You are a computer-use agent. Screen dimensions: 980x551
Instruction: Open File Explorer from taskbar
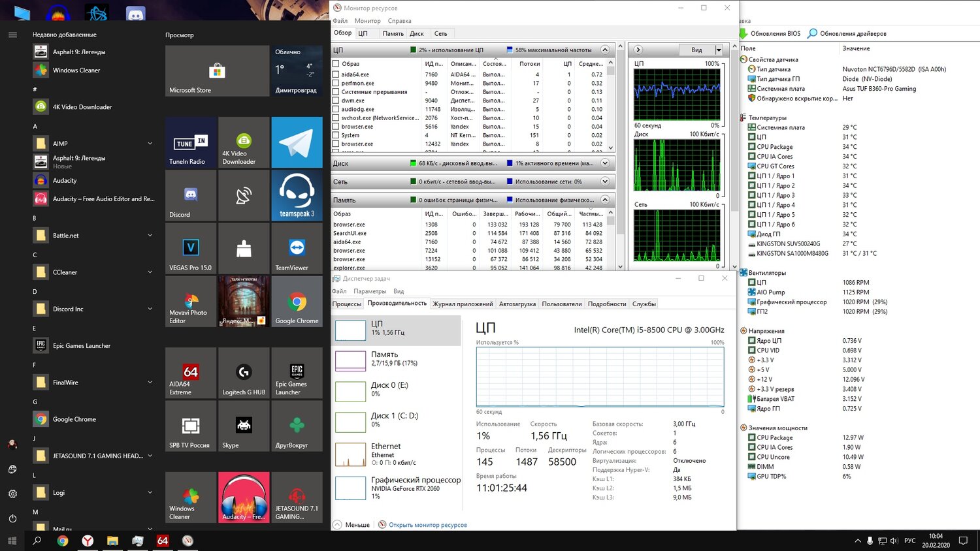click(112, 541)
